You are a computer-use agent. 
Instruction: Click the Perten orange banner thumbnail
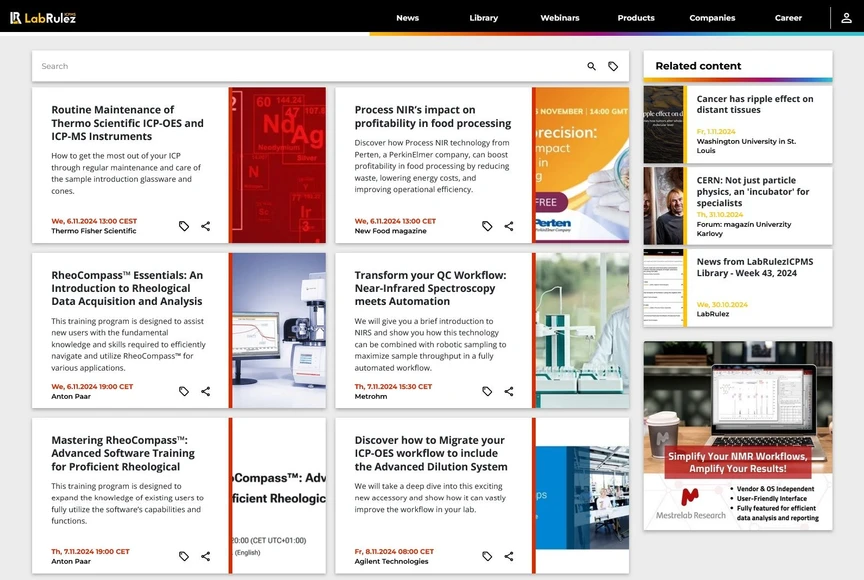click(x=582, y=165)
